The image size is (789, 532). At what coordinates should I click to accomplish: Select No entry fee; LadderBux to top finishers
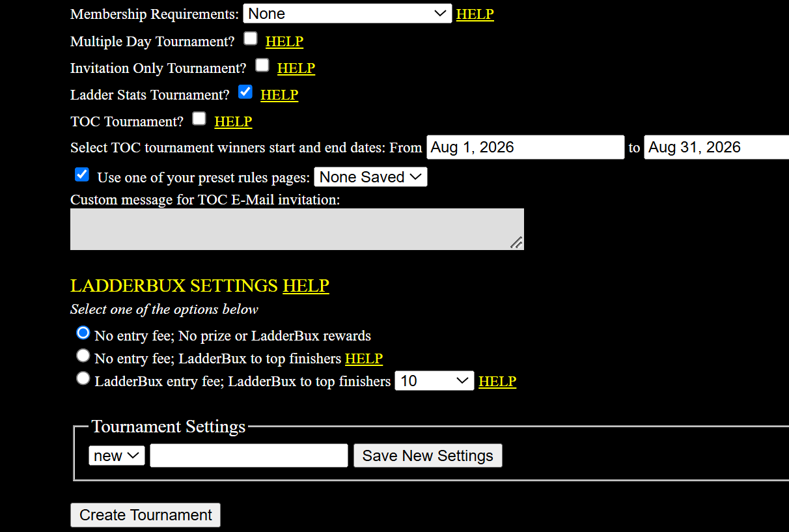tap(83, 356)
